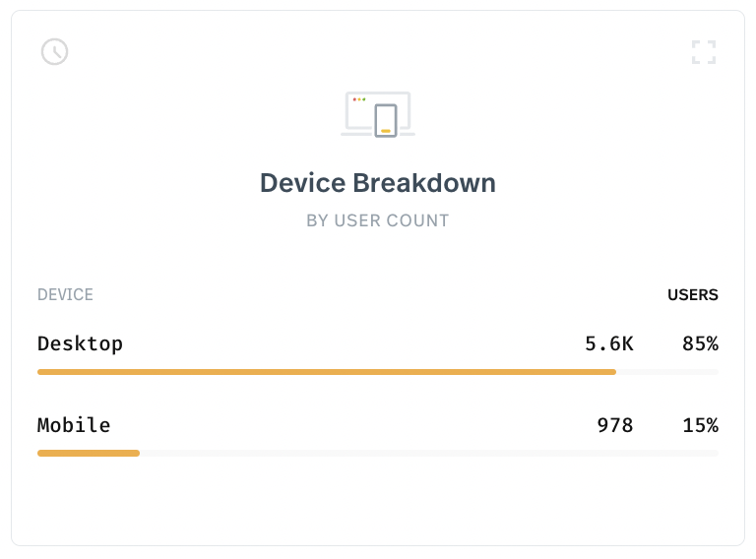Click the browser window dots in illustration
This screenshot has width=756, height=559.
pyautogui.click(x=359, y=99)
